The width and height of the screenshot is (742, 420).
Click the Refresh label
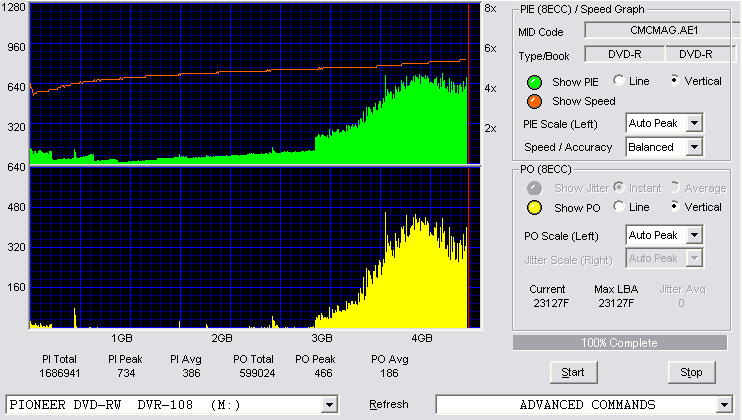point(389,404)
